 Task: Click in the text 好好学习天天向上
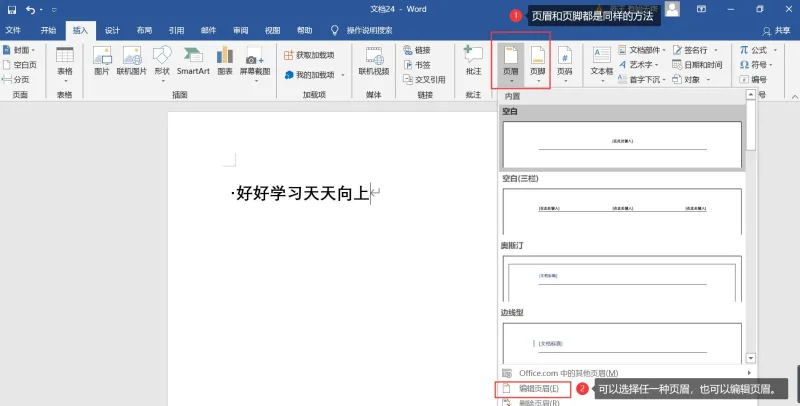click(x=303, y=194)
